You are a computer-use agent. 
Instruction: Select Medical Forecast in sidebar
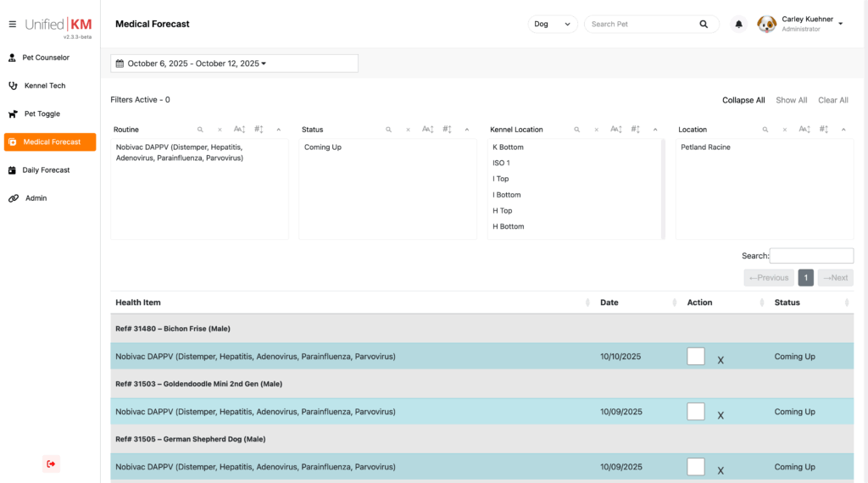pyautogui.click(x=50, y=142)
